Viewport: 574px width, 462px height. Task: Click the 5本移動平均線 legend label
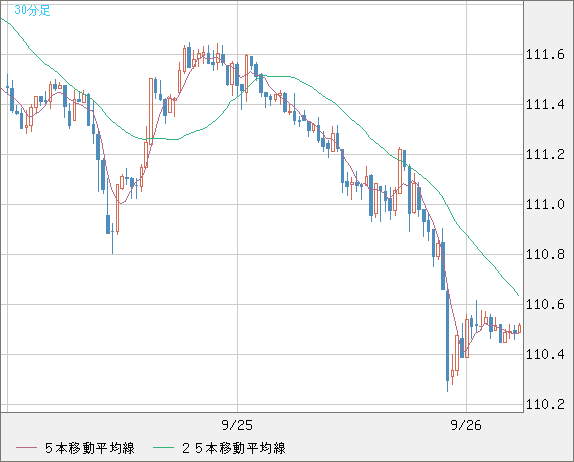[90, 448]
